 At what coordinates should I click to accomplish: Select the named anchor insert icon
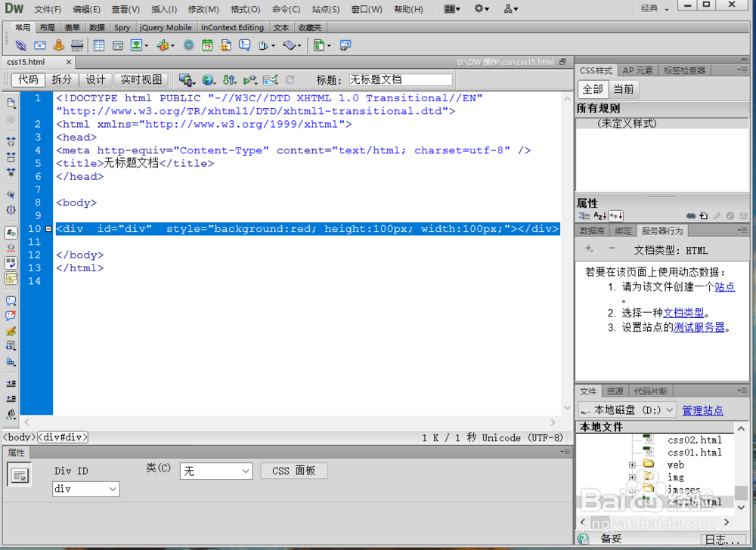pyautogui.click(x=59, y=45)
